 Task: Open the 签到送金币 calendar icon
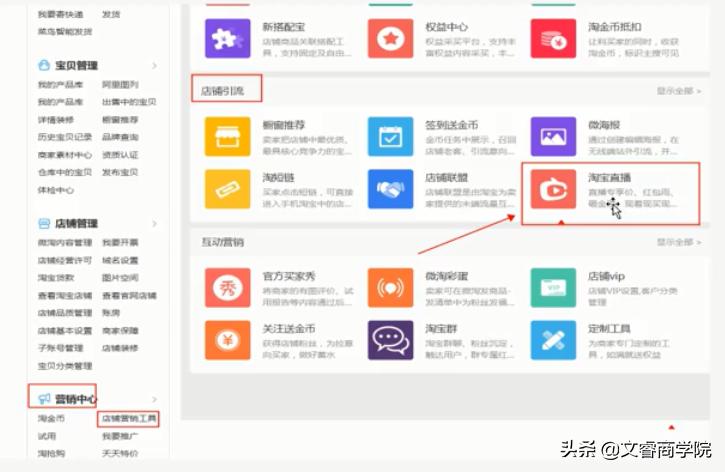(390, 136)
